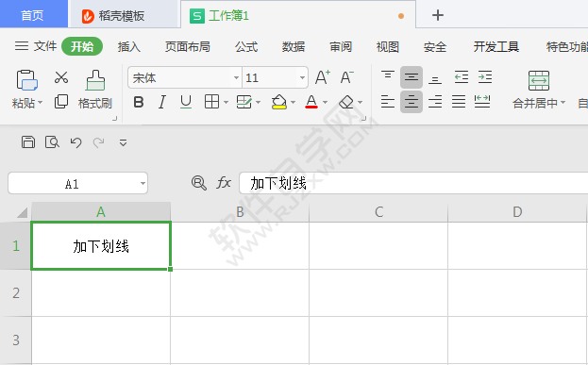Viewport: 588px width, 365px height.
Task: Toggle horizontal center alignment
Action: pos(412,102)
